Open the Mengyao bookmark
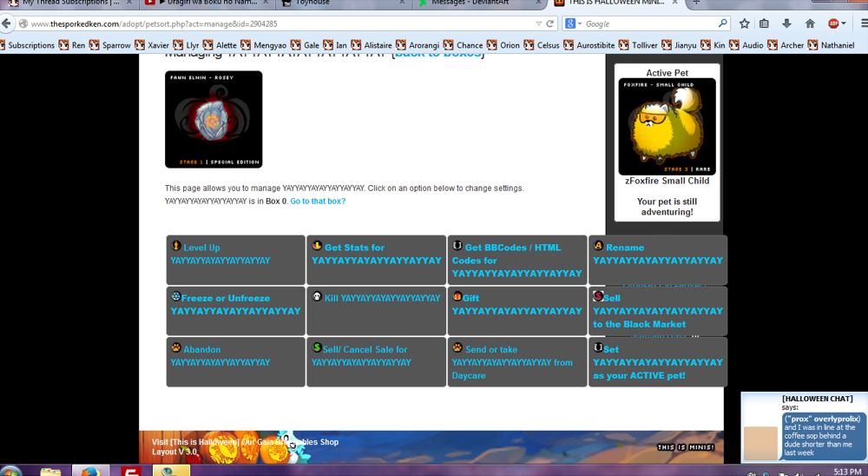This screenshot has height=476, width=868. coord(264,45)
